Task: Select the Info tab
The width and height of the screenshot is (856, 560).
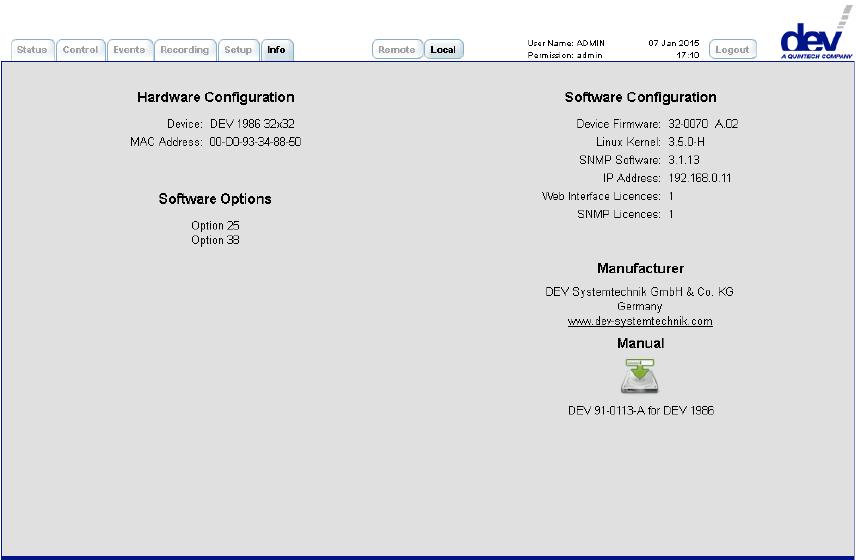Action: (277, 50)
